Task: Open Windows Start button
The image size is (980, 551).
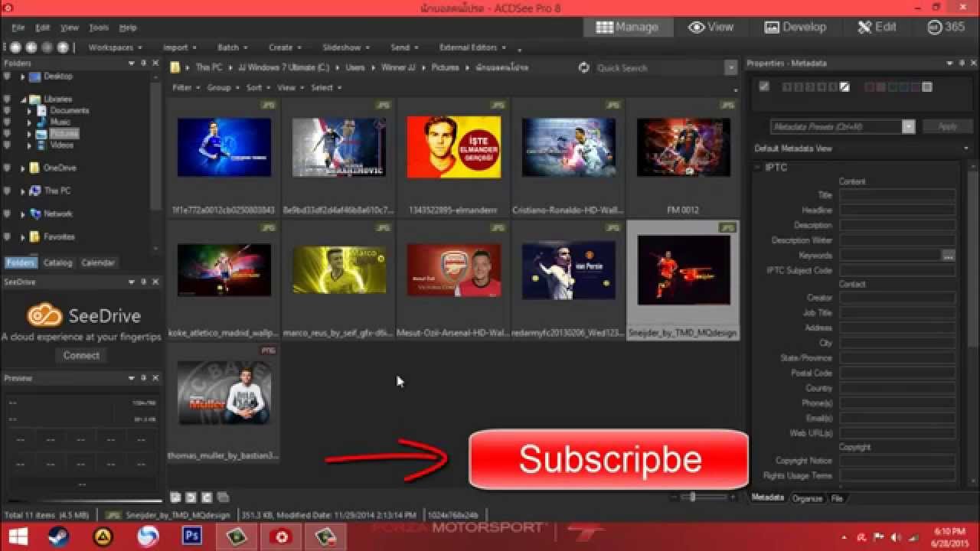Action: (18, 536)
